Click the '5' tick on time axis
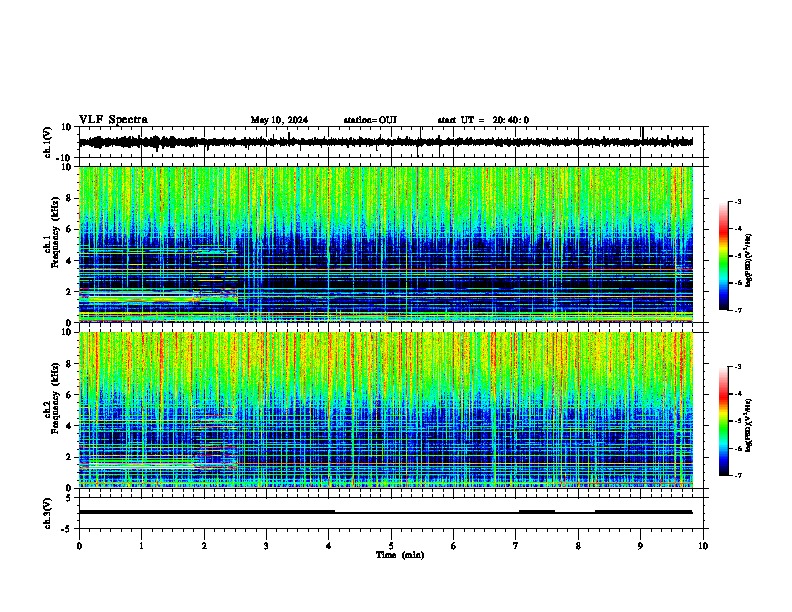Screen dimensions: 792x612 tap(391, 546)
